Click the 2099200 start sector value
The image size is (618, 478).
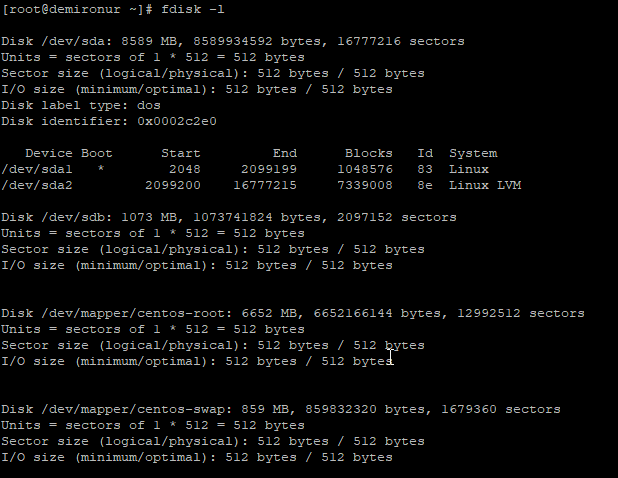click(173, 185)
